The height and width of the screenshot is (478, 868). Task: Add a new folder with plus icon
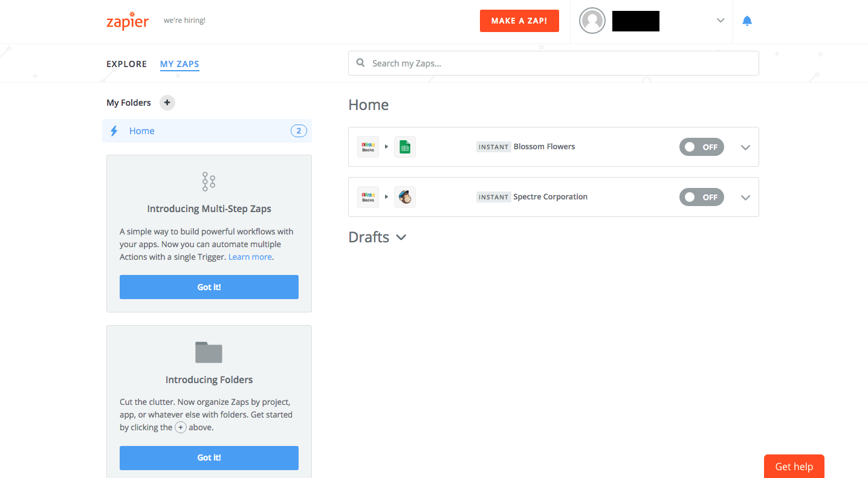click(167, 103)
